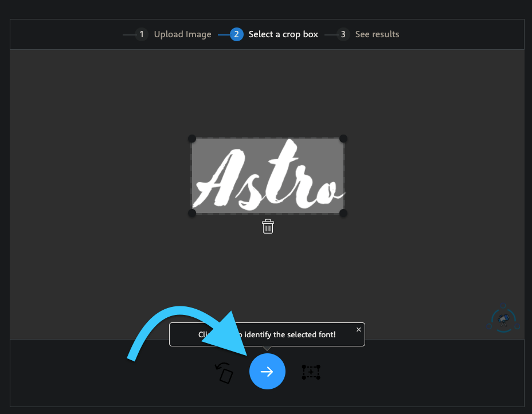The image size is (532, 414).
Task: Click the telescope mascot icon
Action: [x=503, y=320]
